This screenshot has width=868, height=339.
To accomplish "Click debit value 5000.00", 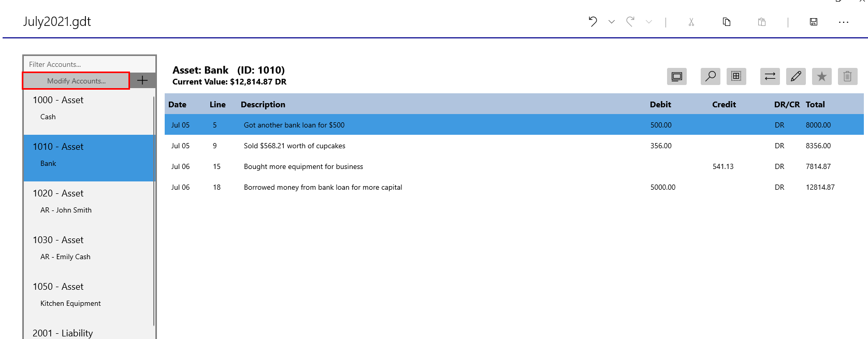I will [x=663, y=187].
